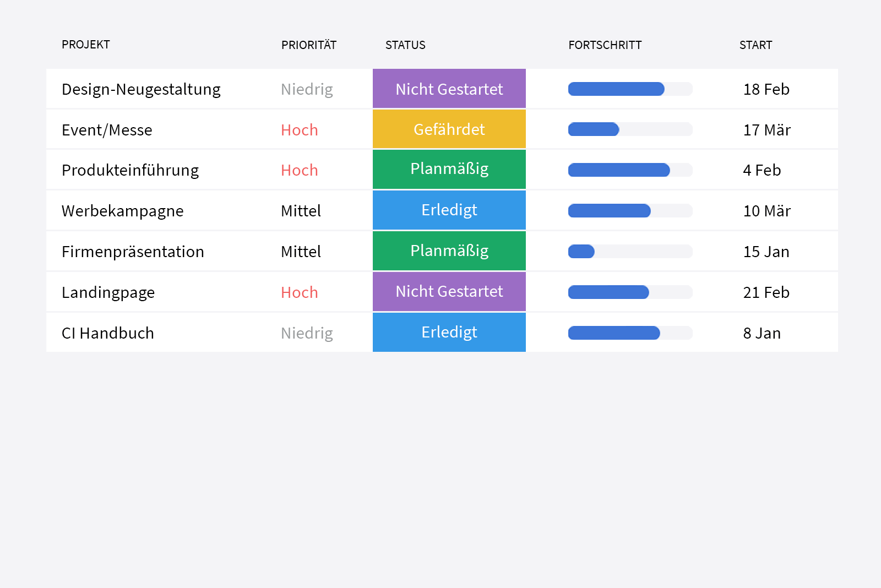881x588 pixels.
Task: Open Nicht Gestartet status for Design-Neugestaltung
Action: pyautogui.click(x=449, y=89)
